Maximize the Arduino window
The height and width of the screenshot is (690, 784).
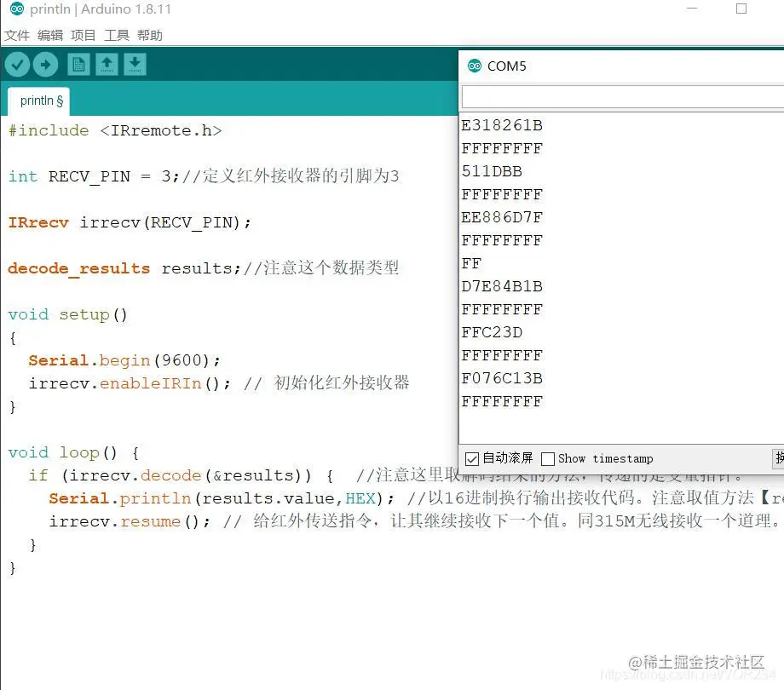[741, 9]
